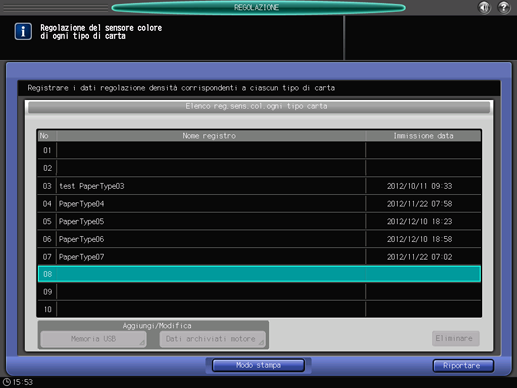517x388 pixels.
Task: Open the Memoria USB option
Action: coord(93,339)
